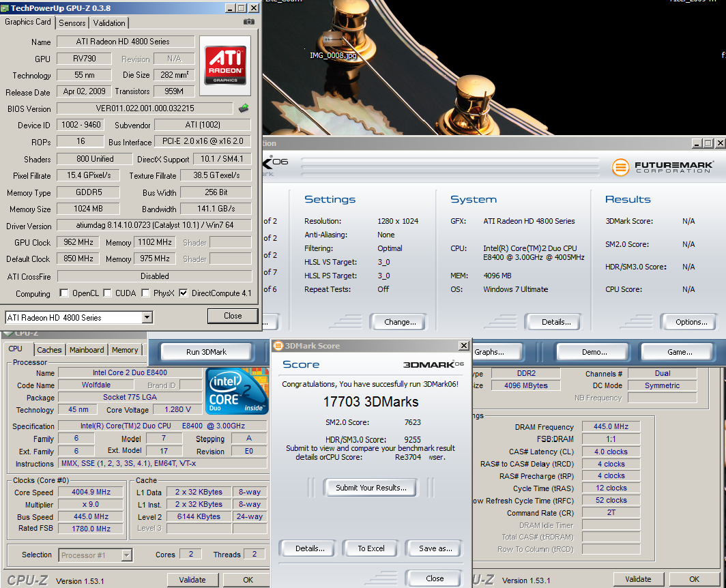Click Close in the 3DMark Score dialog
The image size is (726, 588).
click(434, 578)
